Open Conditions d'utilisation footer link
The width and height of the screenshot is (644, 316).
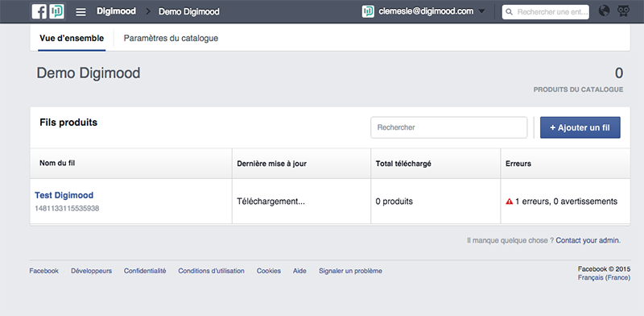click(211, 271)
